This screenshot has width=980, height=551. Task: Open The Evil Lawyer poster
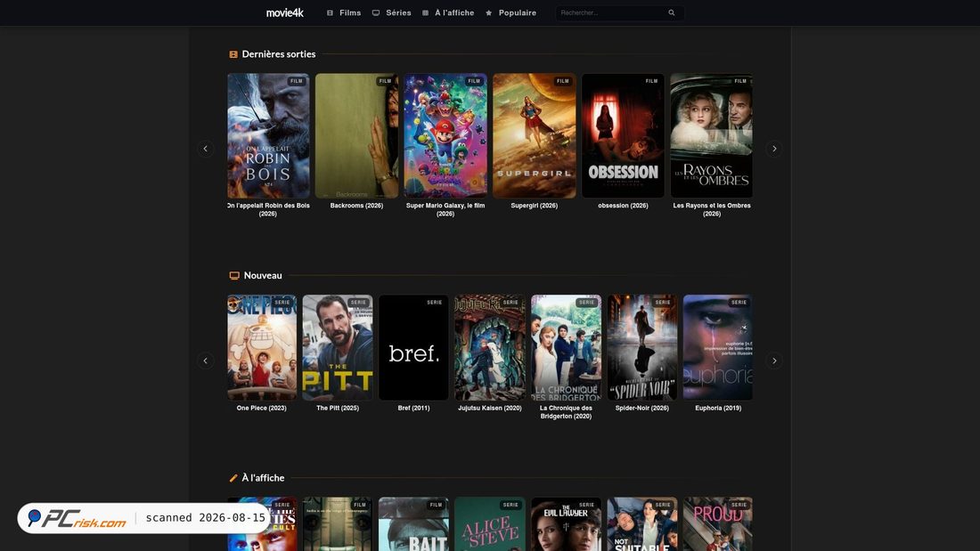click(567, 524)
